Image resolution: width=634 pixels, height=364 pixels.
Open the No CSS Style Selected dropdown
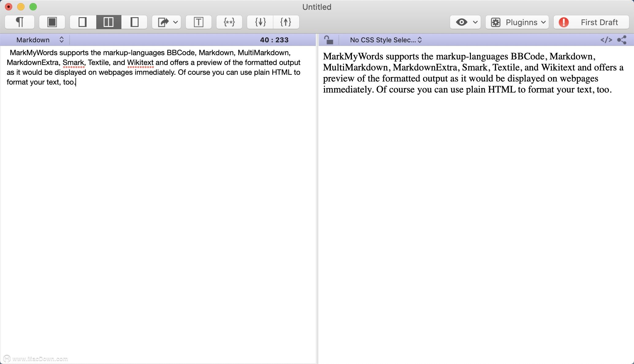point(386,40)
